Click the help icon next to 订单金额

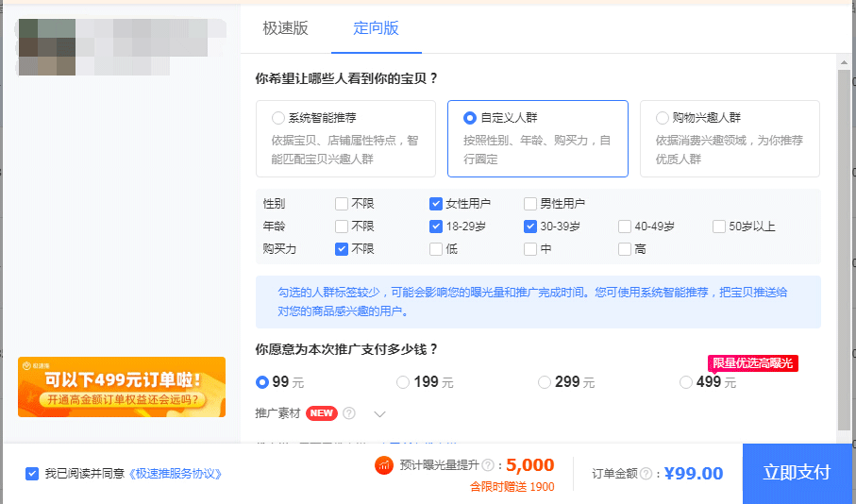[x=646, y=474]
